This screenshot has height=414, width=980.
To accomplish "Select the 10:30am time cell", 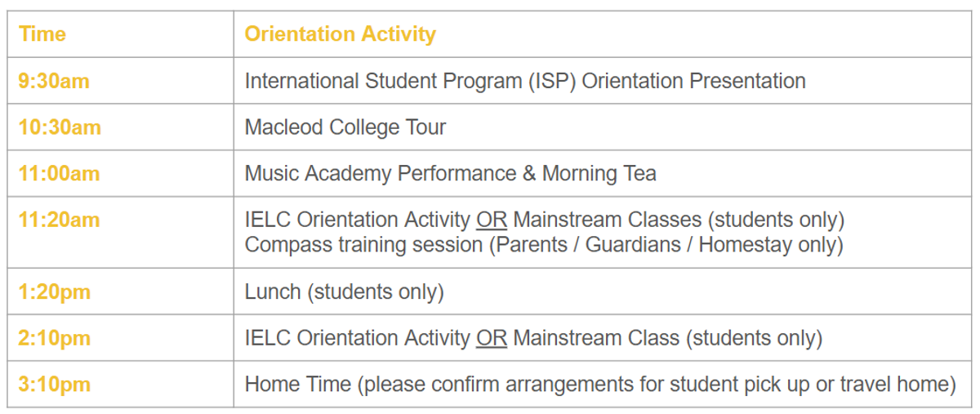I will [60, 127].
